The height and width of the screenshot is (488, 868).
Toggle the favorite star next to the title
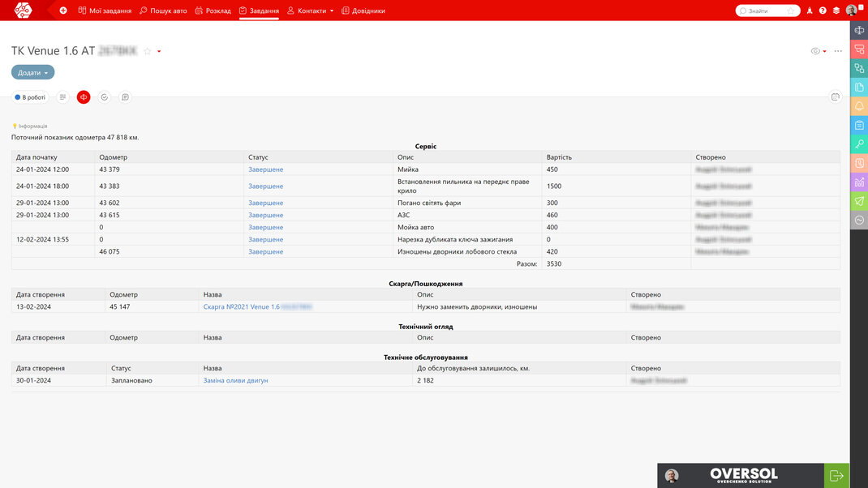pos(148,51)
